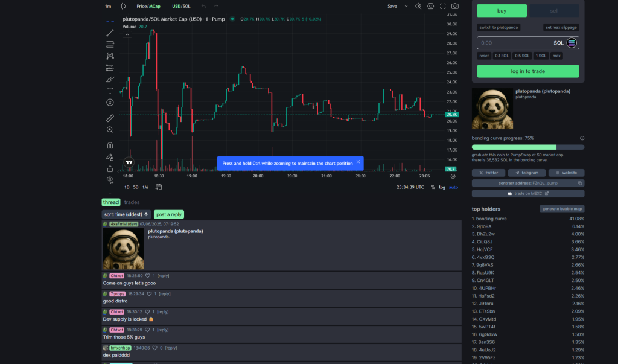Change sort order from time (oldest)

[126, 214]
